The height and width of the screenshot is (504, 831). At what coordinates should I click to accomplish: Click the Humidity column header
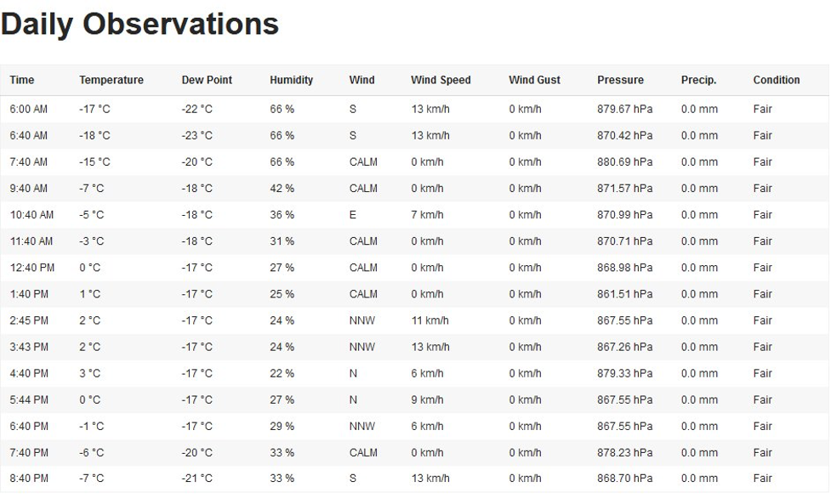pos(291,80)
